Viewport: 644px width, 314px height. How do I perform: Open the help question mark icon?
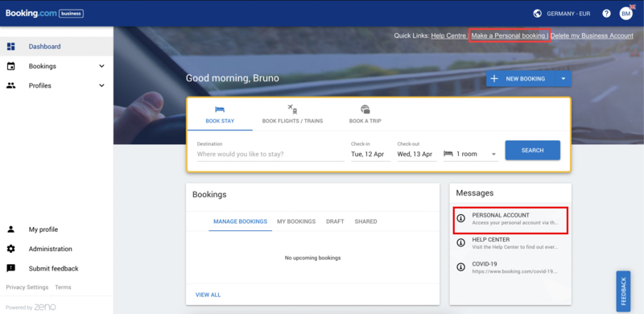[x=606, y=14]
